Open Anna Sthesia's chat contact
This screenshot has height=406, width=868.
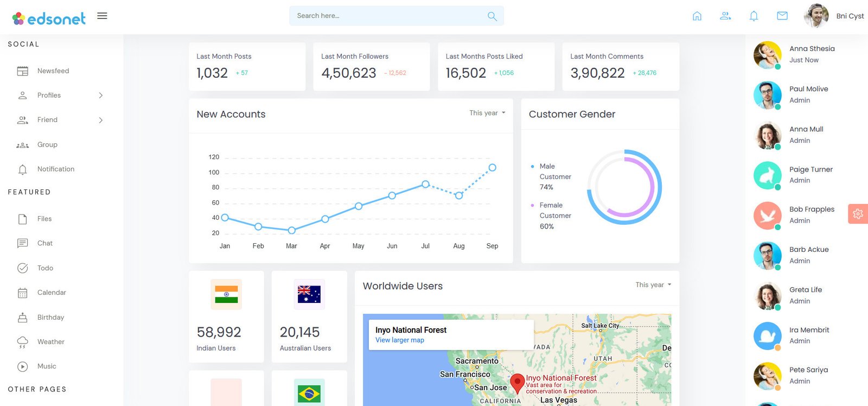click(x=812, y=54)
